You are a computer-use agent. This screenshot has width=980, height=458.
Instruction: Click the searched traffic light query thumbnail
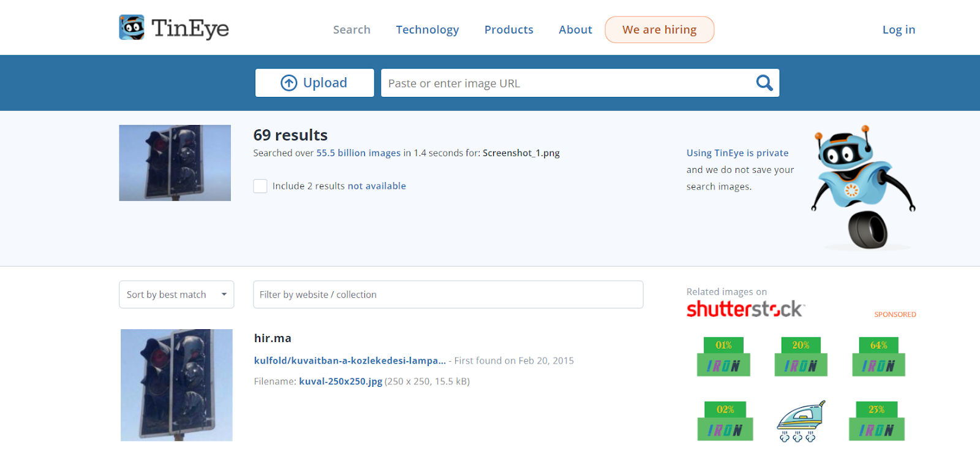(x=175, y=163)
